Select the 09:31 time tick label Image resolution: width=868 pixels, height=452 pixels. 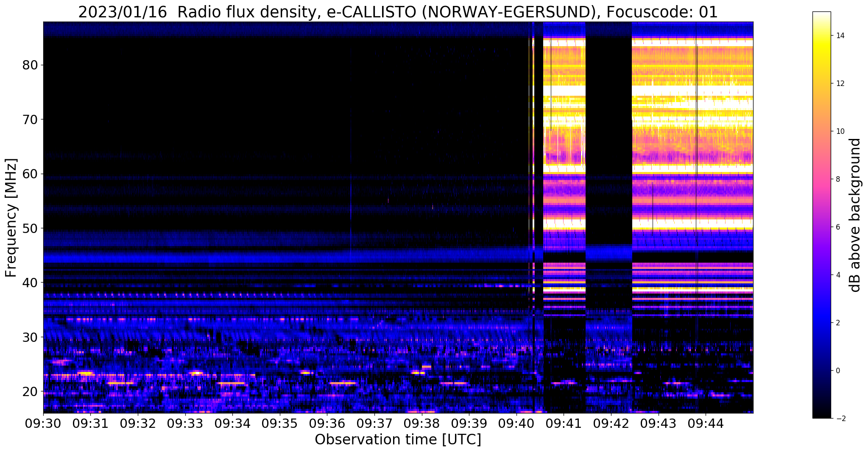point(90,423)
